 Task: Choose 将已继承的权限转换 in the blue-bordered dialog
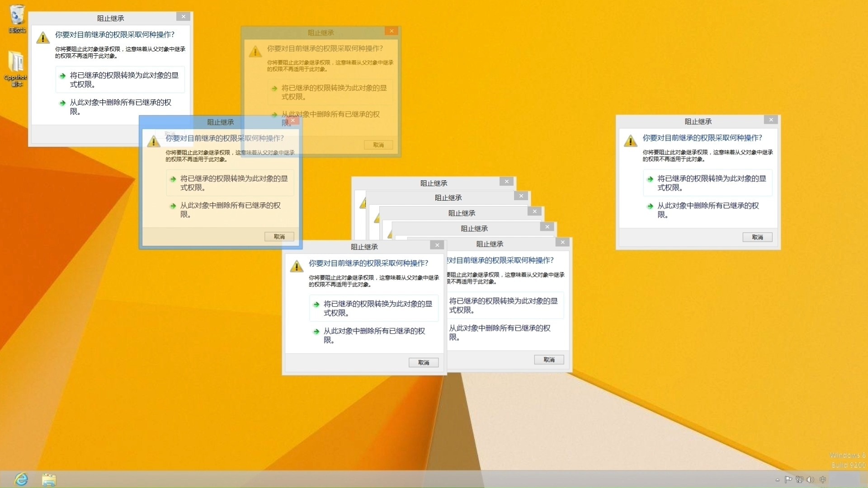click(x=231, y=183)
